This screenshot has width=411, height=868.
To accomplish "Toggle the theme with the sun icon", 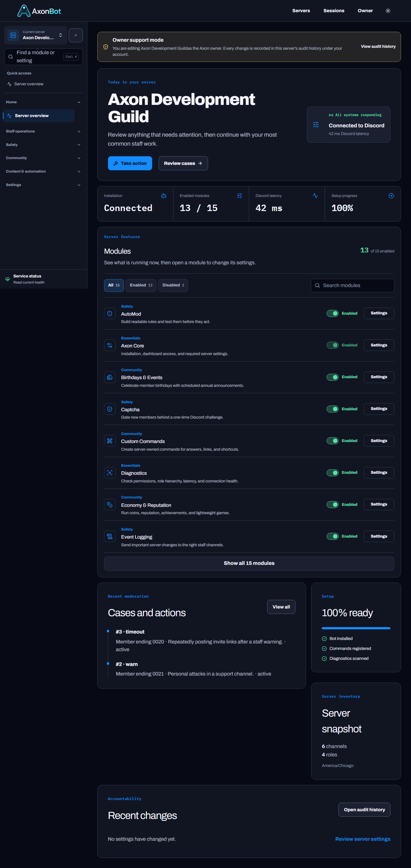I will [388, 11].
